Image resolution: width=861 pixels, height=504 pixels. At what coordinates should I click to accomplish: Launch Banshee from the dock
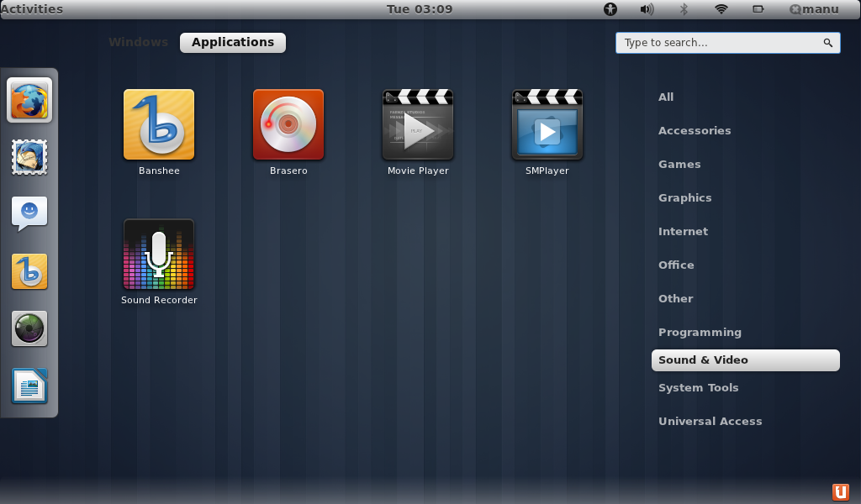pyautogui.click(x=29, y=271)
